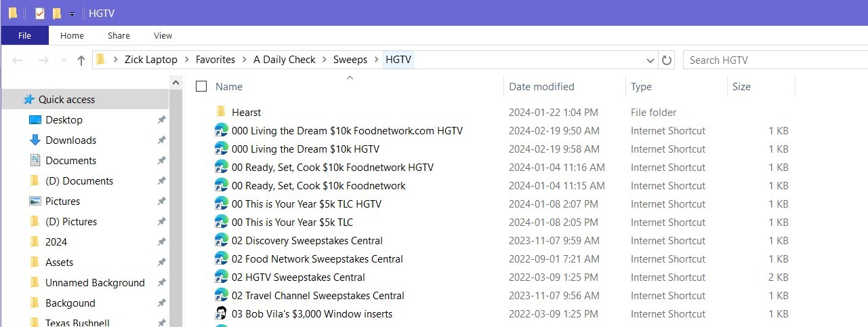Unpin Desktop from Quick access
868x327 pixels.
click(x=161, y=119)
